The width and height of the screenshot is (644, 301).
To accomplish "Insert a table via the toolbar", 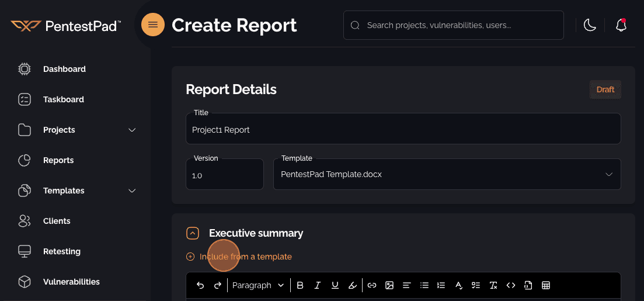I will pos(546,285).
